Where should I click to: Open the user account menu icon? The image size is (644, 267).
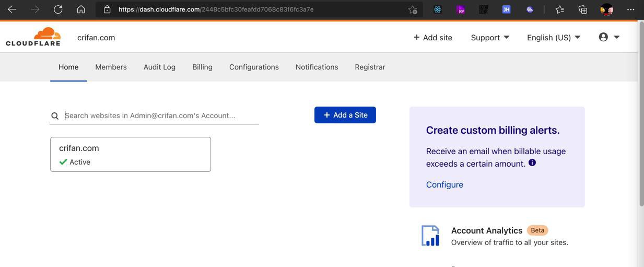coord(609,37)
